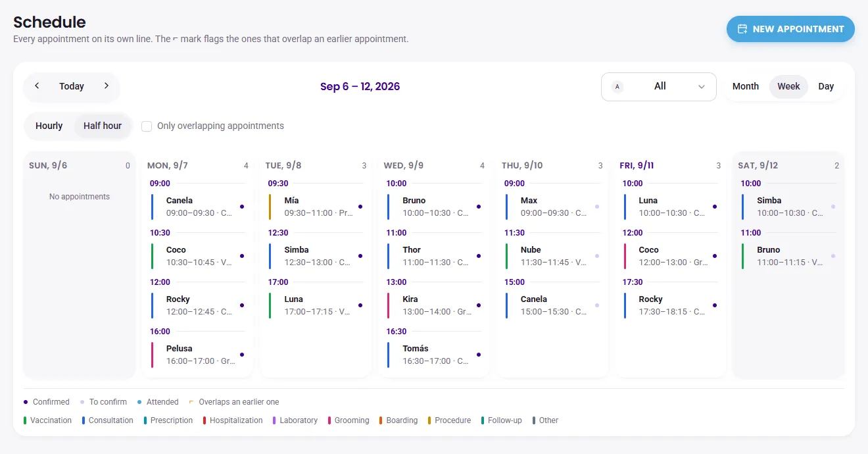Click the green Vaccination legend swatch

tap(25, 420)
